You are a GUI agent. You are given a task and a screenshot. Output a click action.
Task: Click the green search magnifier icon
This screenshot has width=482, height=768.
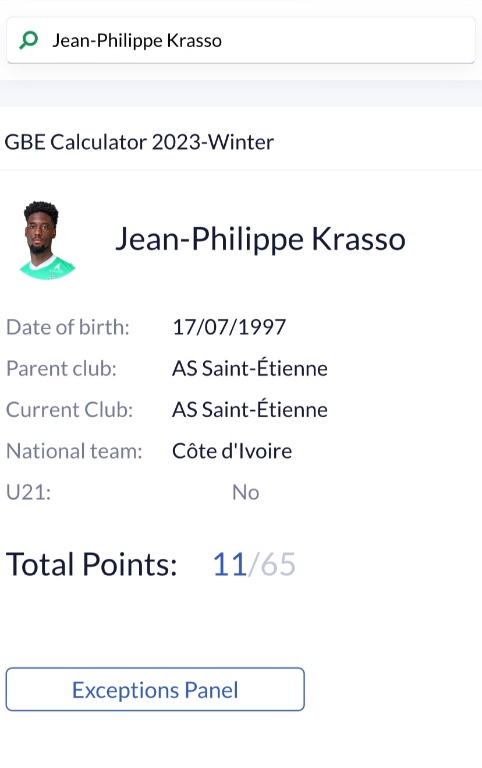click(x=28, y=40)
